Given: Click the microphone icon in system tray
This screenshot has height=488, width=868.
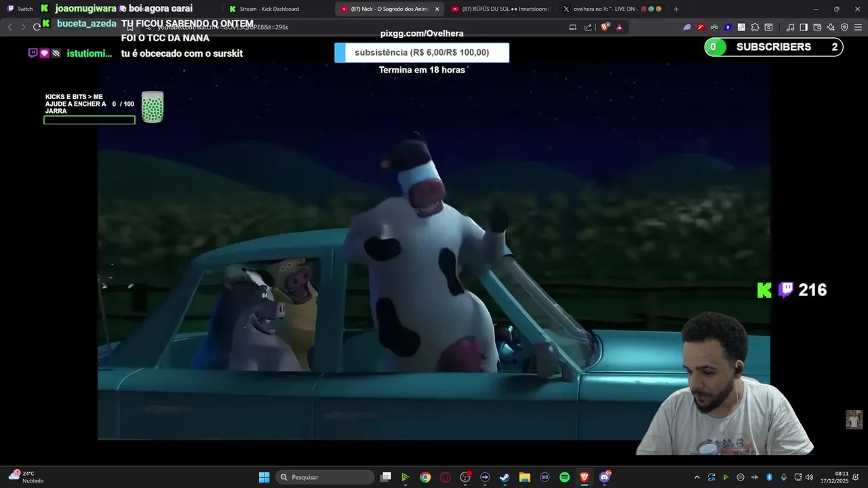Looking at the screenshot, I should 784,477.
